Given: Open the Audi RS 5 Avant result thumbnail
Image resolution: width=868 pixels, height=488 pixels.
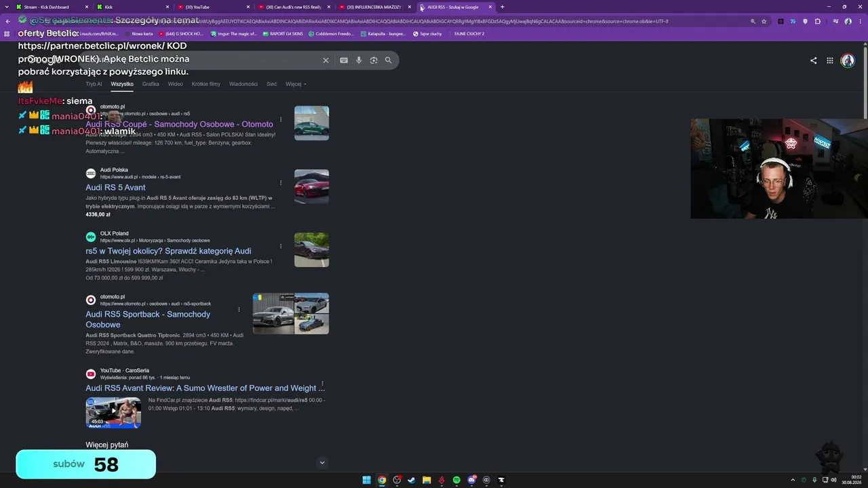Looking at the screenshot, I should tap(311, 186).
